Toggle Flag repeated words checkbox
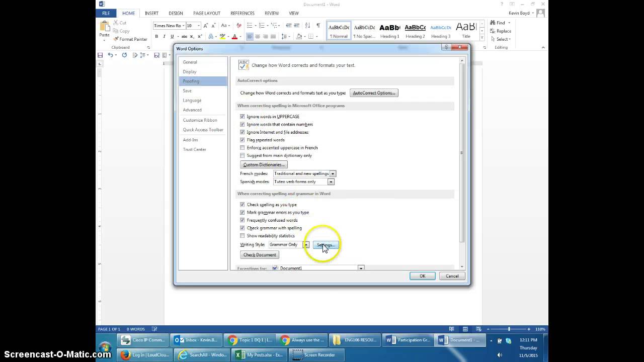This screenshot has width=644, height=362. (x=242, y=140)
